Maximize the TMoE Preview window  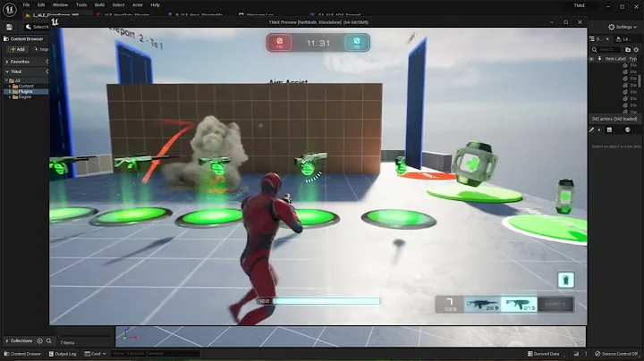565,22
